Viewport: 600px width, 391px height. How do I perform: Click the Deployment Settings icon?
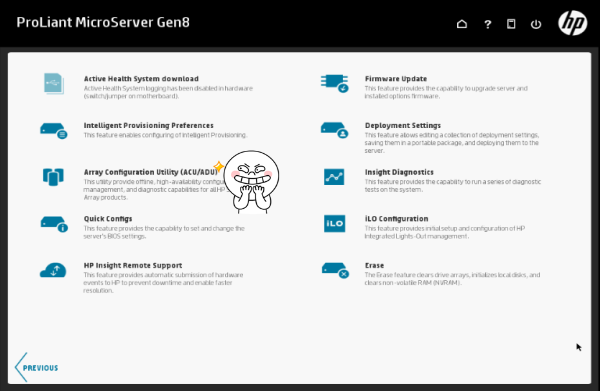tap(334, 130)
